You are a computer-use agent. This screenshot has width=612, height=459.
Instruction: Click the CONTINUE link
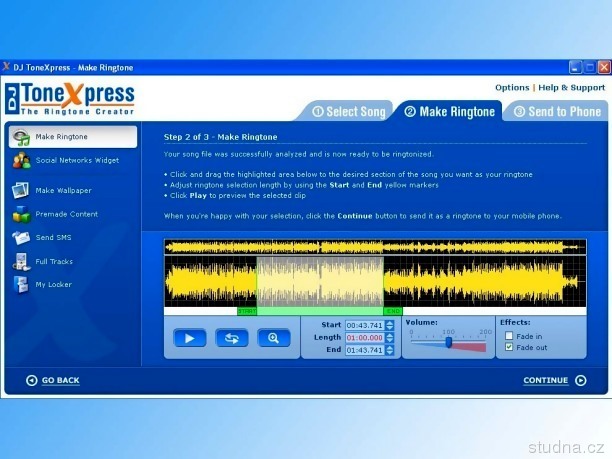(546, 380)
